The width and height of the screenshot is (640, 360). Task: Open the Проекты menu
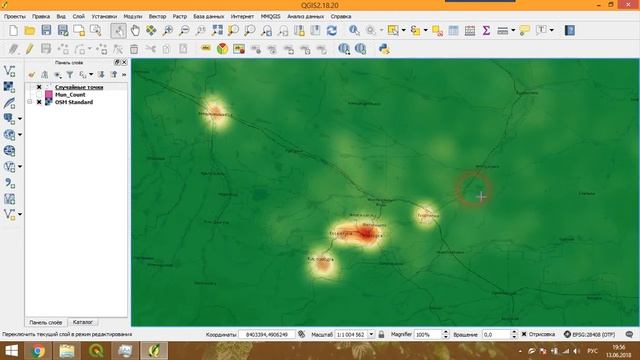[15, 16]
